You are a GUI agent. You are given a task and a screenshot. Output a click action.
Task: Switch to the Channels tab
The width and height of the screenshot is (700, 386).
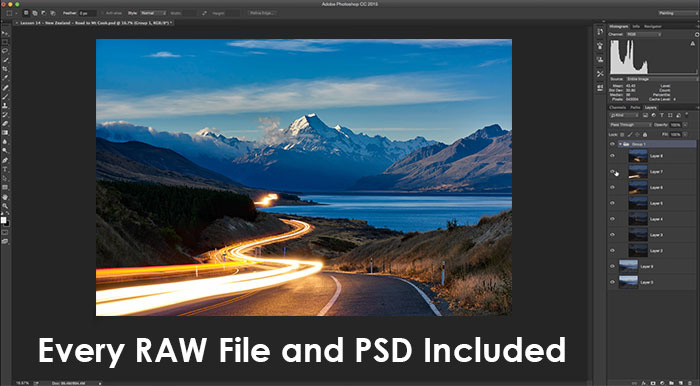tap(617, 108)
